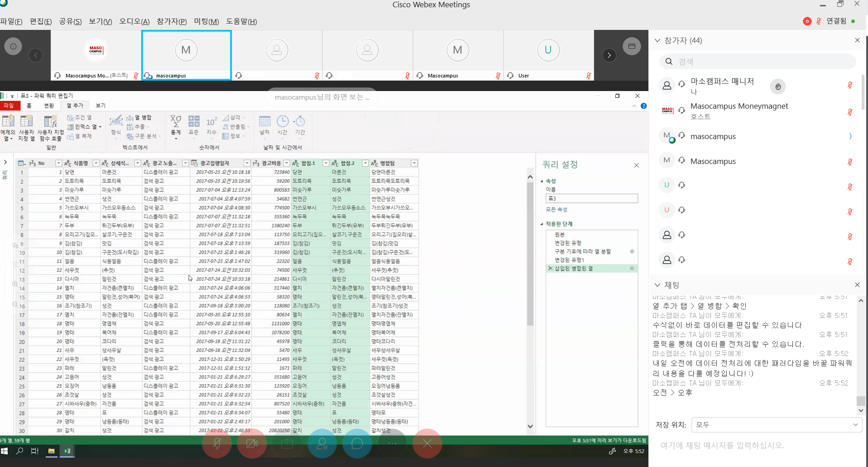Open the 오디오(A) menu
868x467 pixels.
coord(134,21)
